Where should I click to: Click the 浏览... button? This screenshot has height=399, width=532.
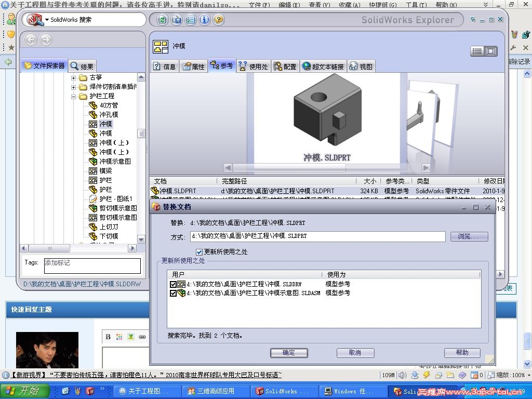point(469,236)
